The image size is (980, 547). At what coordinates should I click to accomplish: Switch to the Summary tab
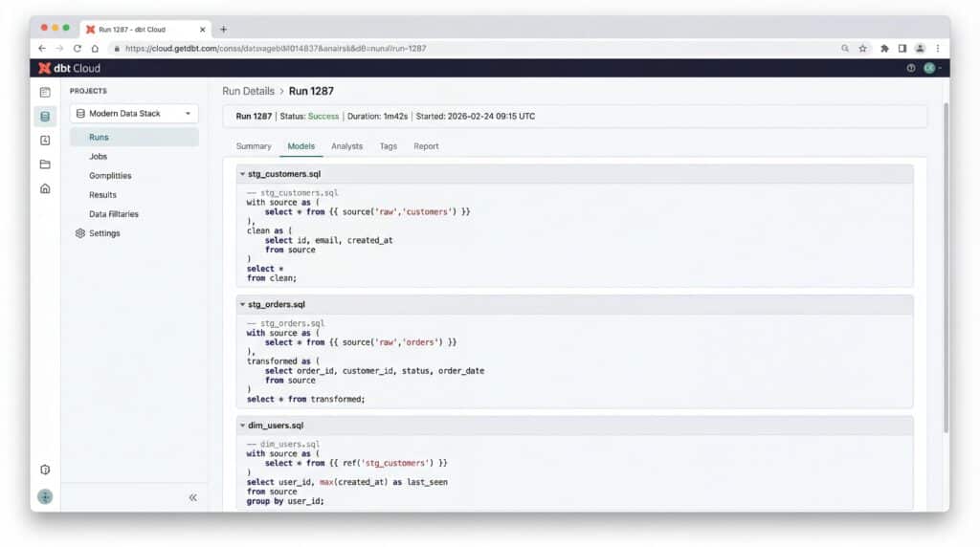click(254, 146)
